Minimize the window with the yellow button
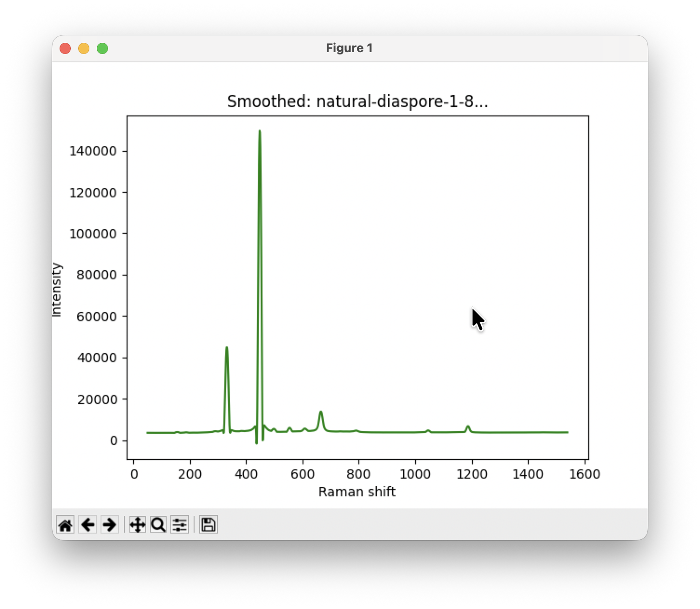This screenshot has width=700, height=609. (84, 48)
